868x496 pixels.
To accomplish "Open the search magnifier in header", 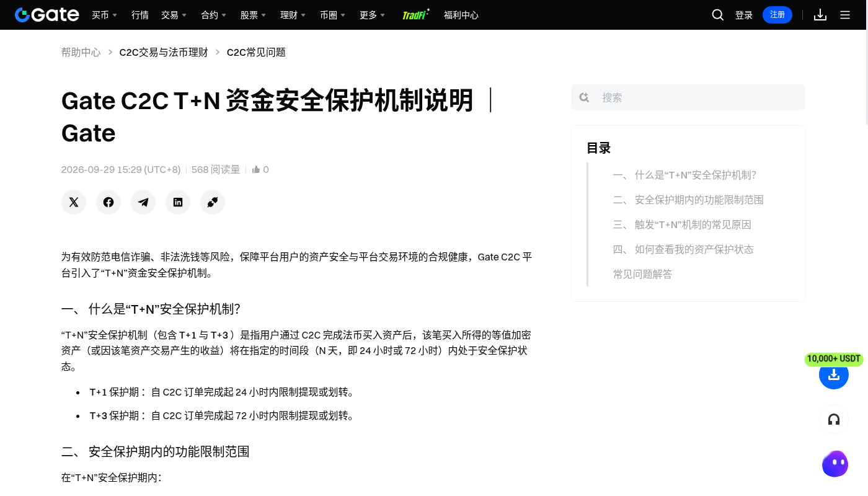I will coord(718,15).
